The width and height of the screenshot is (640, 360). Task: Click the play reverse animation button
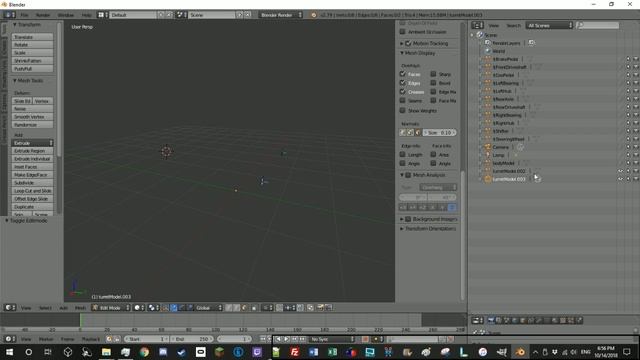pos(278,339)
